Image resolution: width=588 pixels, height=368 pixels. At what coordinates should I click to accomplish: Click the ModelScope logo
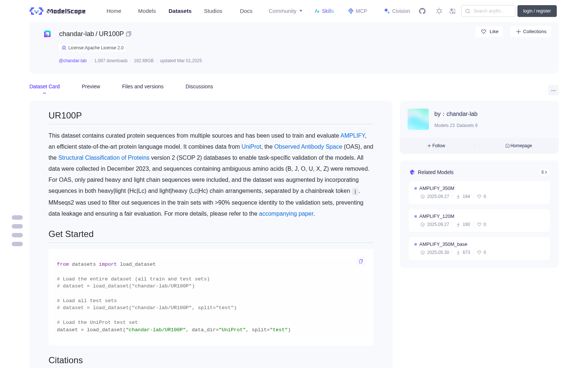tap(57, 11)
